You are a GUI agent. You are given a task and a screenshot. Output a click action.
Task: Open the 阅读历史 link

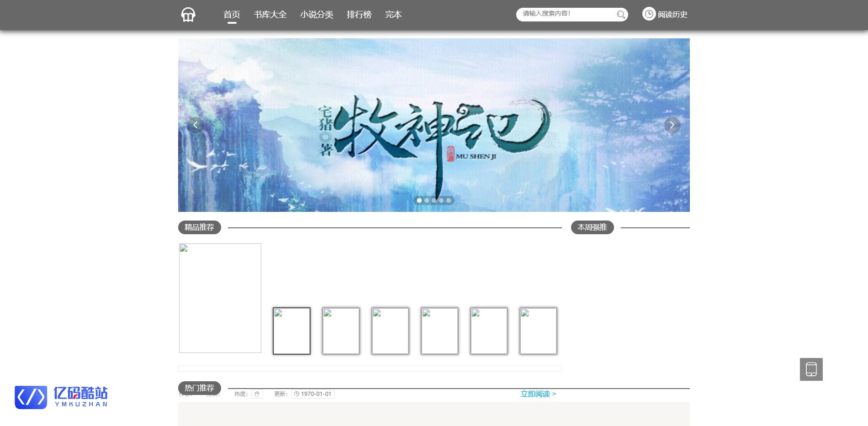[x=672, y=15]
